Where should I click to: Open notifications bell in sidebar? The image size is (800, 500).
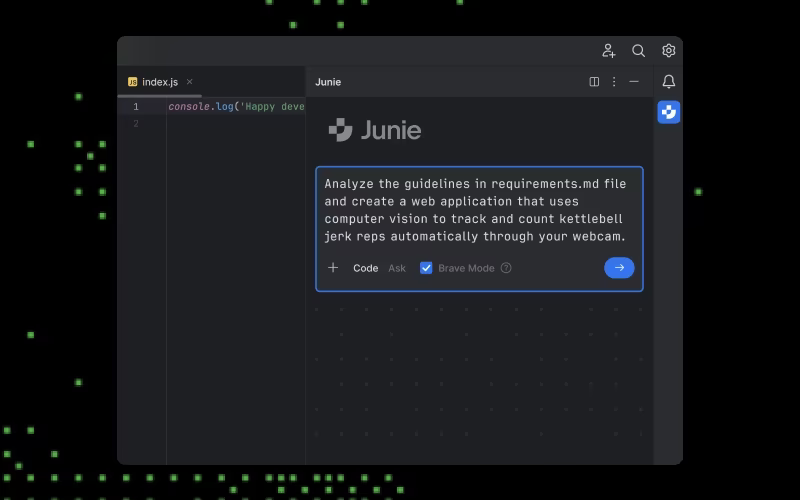coord(668,82)
